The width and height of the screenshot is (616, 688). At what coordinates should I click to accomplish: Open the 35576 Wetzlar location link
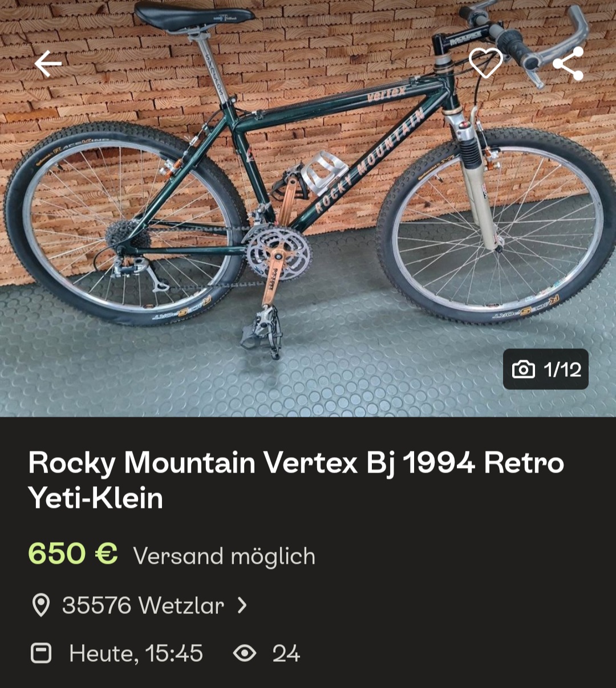(143, 605)
